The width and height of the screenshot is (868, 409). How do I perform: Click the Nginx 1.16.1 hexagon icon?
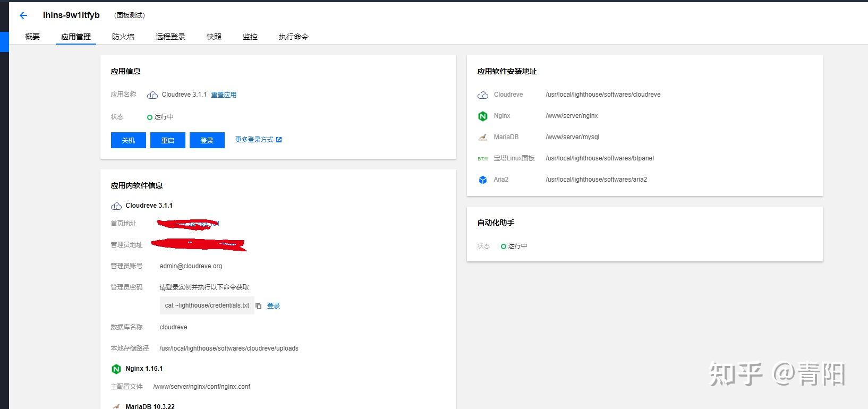116,369
